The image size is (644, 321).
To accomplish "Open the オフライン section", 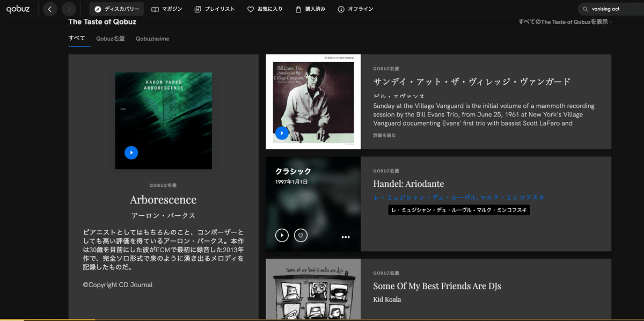I will 355,9.
